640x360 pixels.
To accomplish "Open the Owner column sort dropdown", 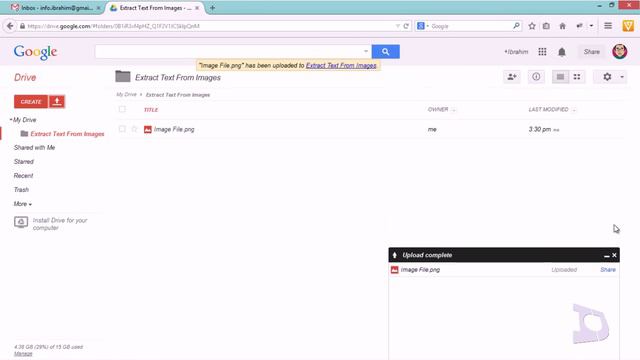I will tap(453, 110).
